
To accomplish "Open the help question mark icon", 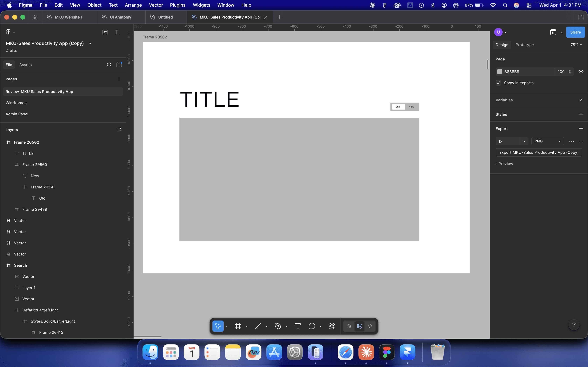I will click(x=574, y=325).
